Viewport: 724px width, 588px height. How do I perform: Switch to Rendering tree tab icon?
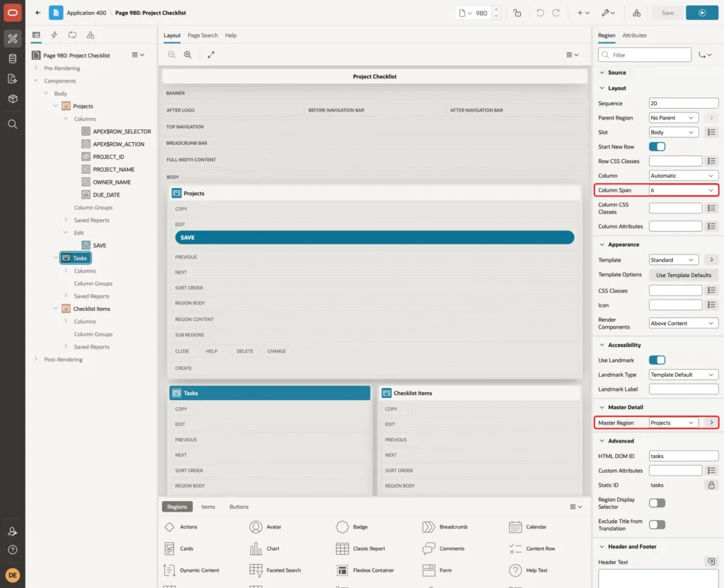pos(36,35)
